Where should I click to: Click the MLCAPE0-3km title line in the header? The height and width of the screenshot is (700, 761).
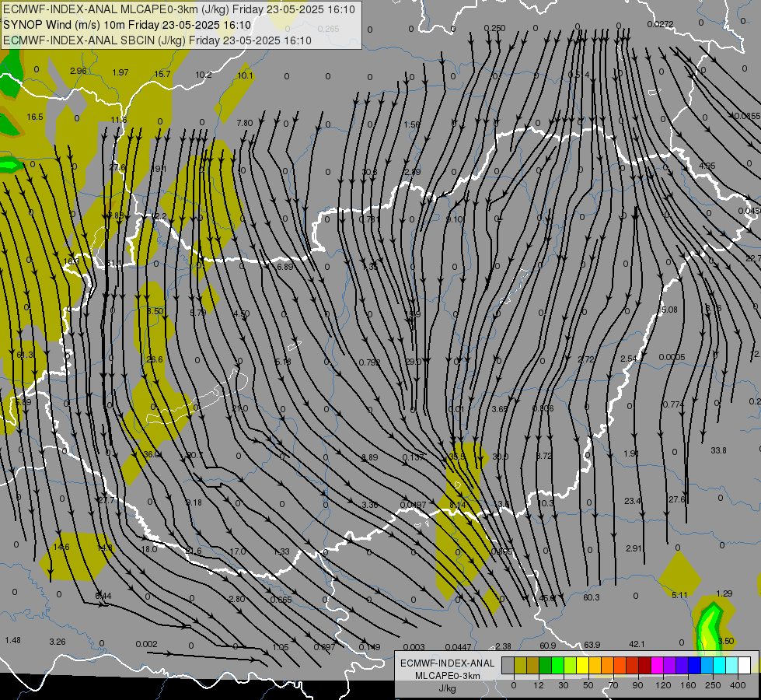179,9
